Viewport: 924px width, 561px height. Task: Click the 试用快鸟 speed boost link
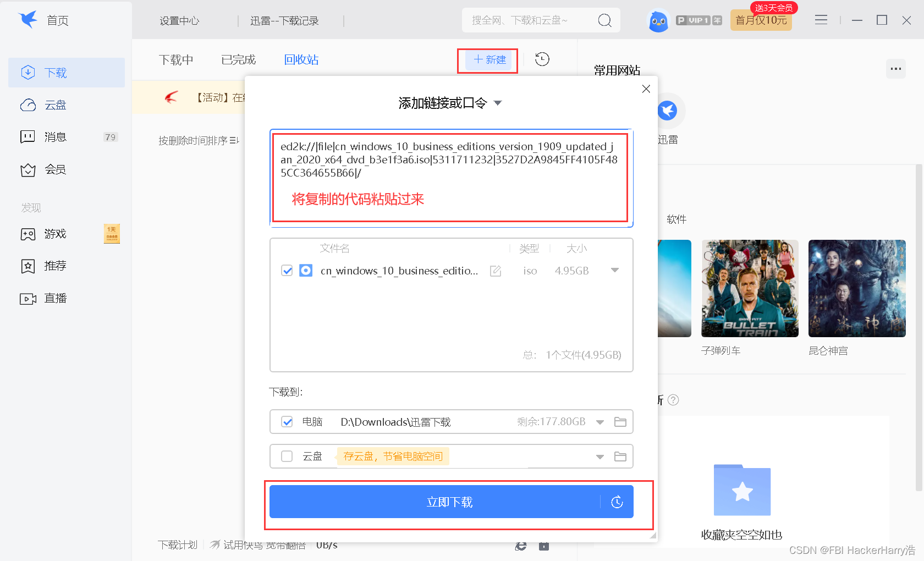[x=258, y=545]
